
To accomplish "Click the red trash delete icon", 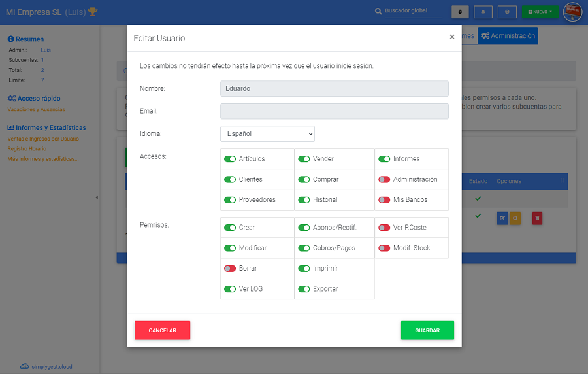I will click(x=537, y=218).
